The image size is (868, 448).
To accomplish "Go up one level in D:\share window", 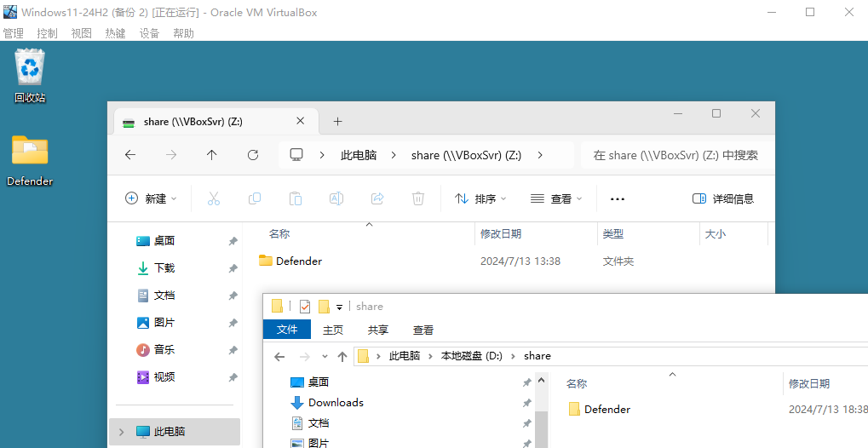I will [x=342, y=357].
